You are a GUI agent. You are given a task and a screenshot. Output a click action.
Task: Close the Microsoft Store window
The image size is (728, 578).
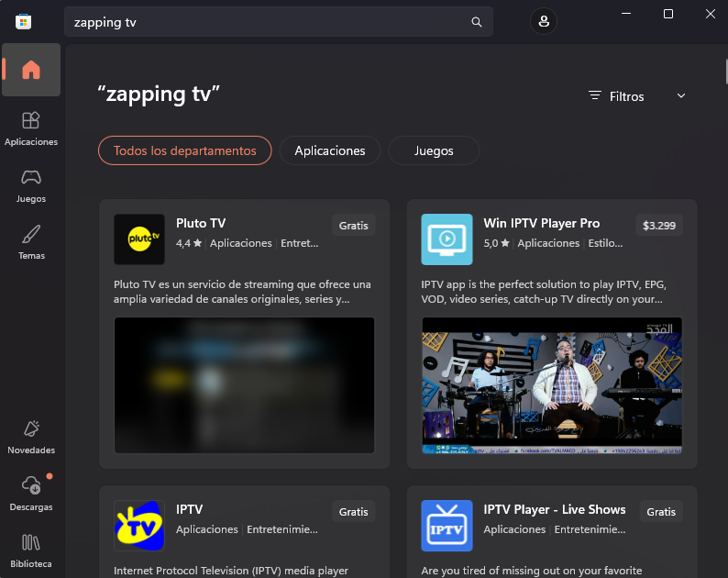pyautogui.click(x=711, y=14)
